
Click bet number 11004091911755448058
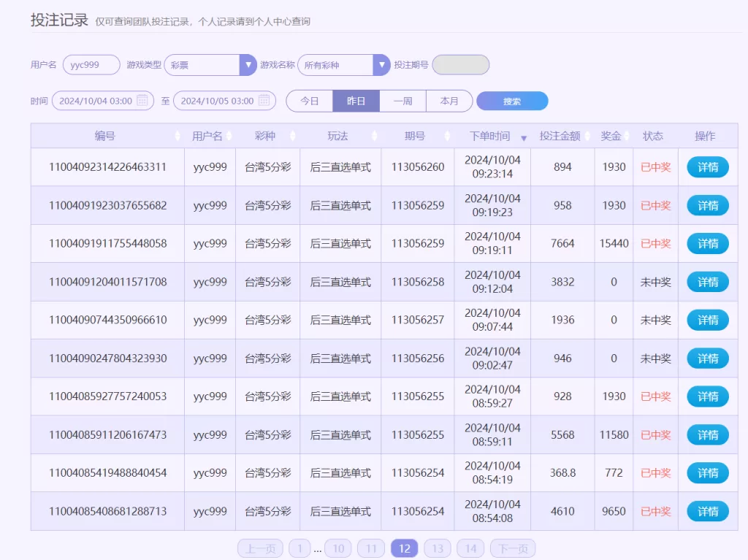108,243
